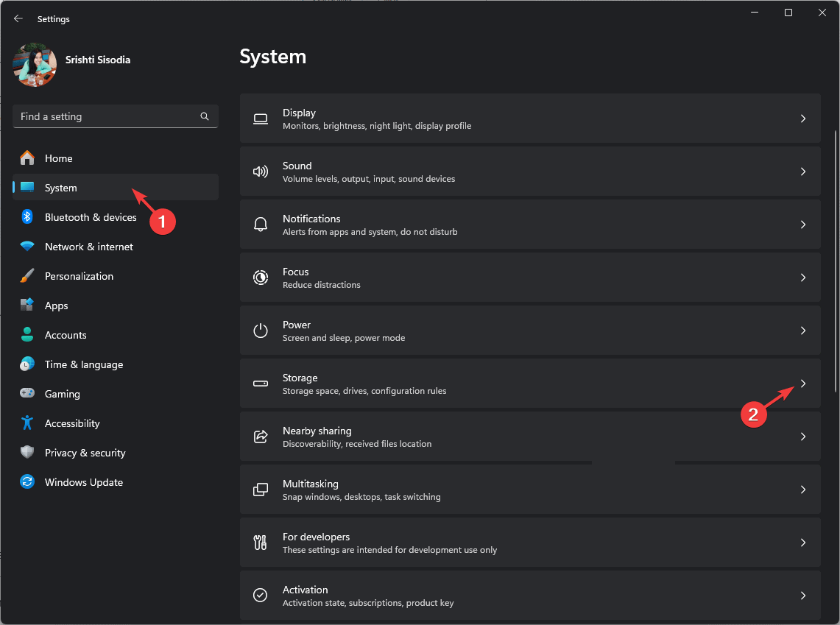The width and height of the screenshot is (840, 625).
Task: Click the Accessibility figure icon
Action: click(27, 423)
